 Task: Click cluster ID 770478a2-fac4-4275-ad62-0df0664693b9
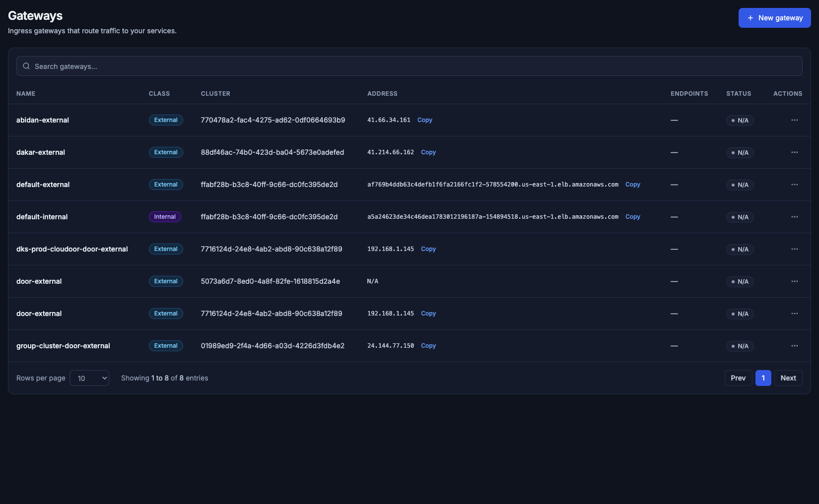[273, 120]
